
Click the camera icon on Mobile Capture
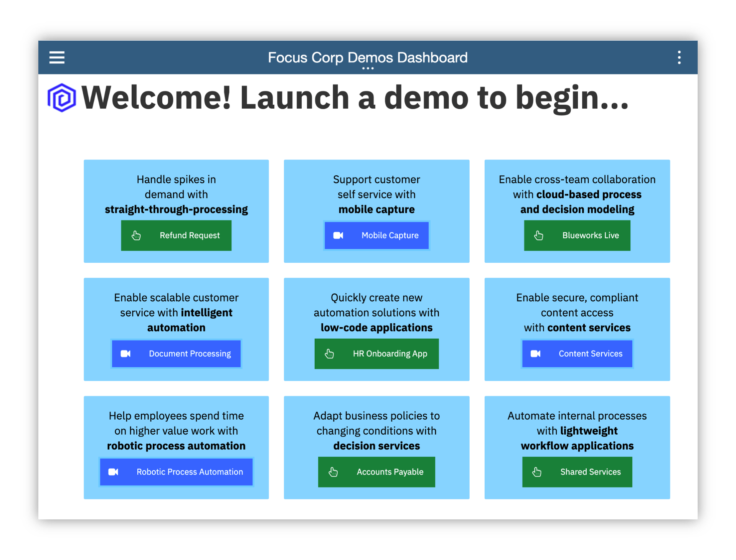click(x=338, y=235)
